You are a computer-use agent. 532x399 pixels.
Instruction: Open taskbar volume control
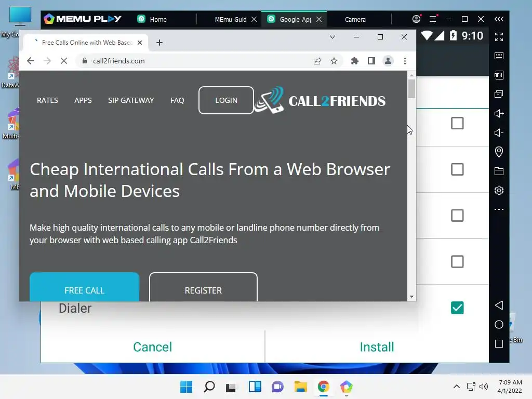484,387
